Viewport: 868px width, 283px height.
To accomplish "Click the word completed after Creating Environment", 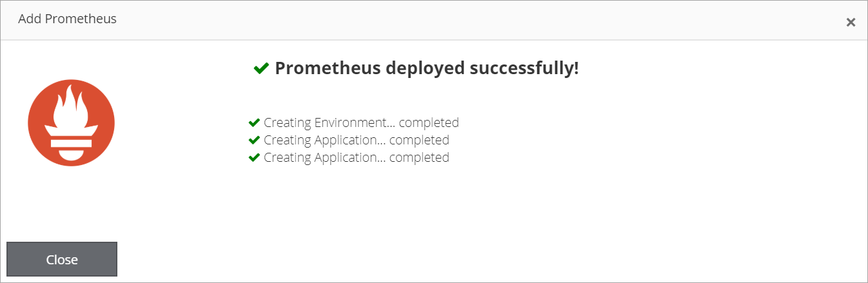I will tap(429, 122).
